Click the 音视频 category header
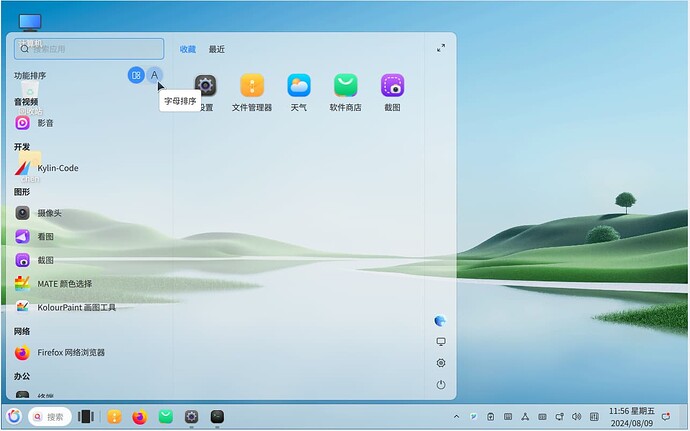Screen dimensions: 690x431 point(26,102)
